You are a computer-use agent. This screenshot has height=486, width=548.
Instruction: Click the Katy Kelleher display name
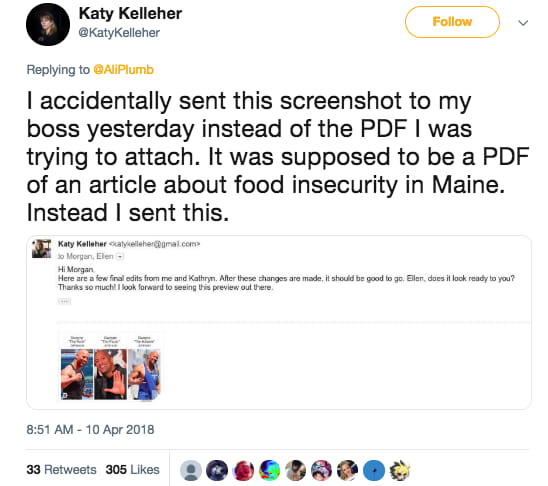pos(130,14)
